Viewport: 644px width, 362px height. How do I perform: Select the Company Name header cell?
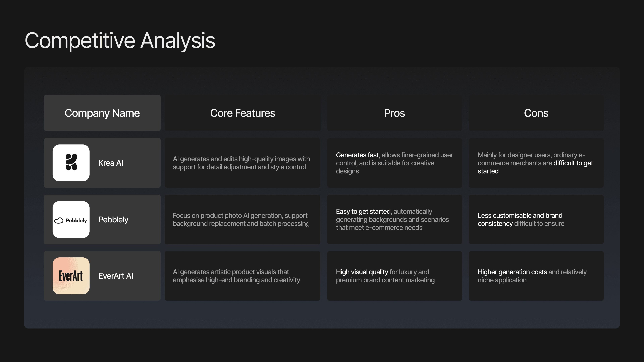[102, 113]
